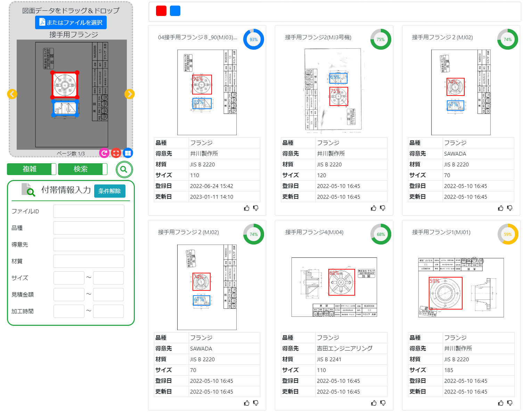Thumbs down the 接手用フランジ2(MJ3号機) result
The height and width of the screenshot is (412, 532).
[383, 208]
